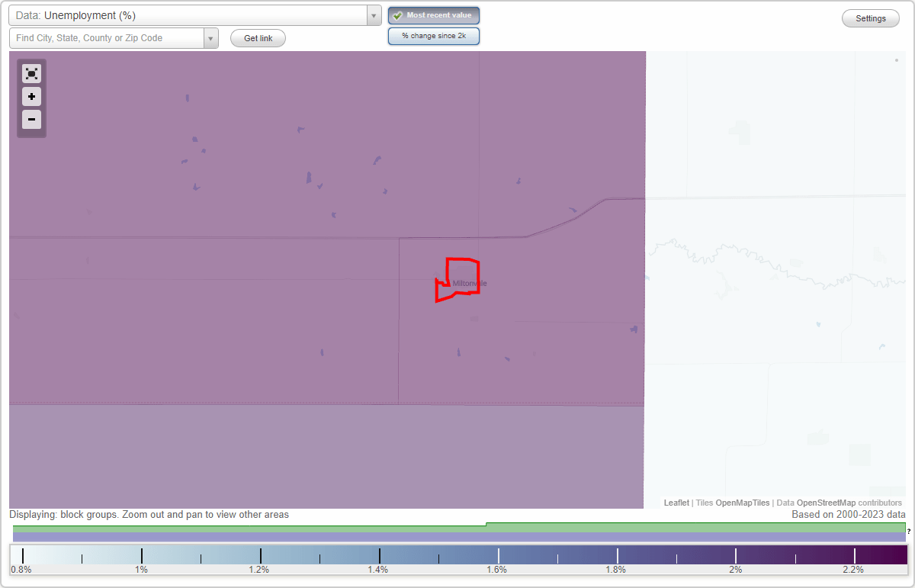Open the Settings panel
The height and width of the screenshot is (588, 915).
click(870, 18)
